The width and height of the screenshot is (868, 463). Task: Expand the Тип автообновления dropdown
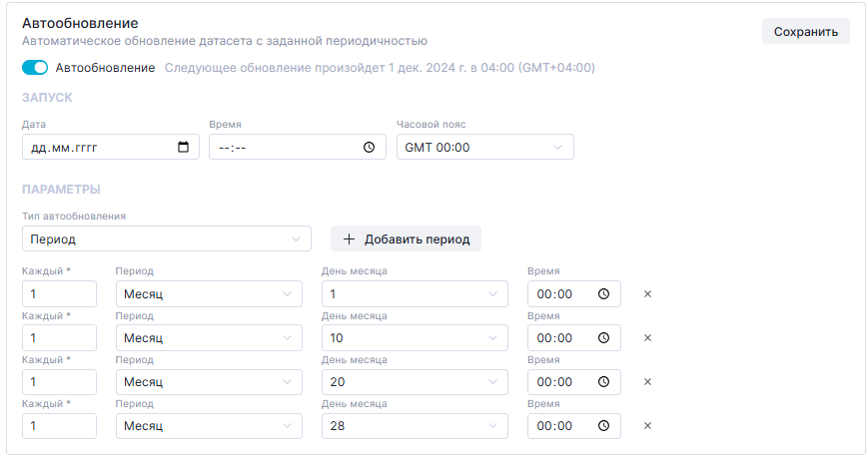pyautogui.click(x=166, y=239)
